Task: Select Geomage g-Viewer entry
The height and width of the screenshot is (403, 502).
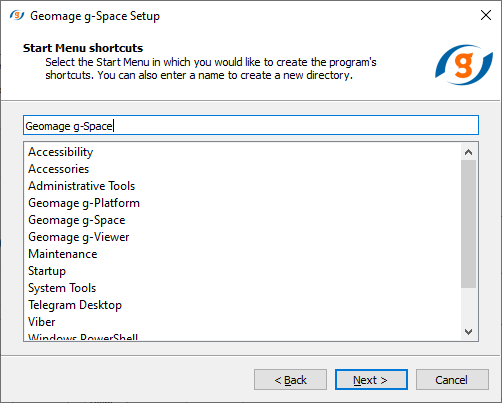Action: 79,237
